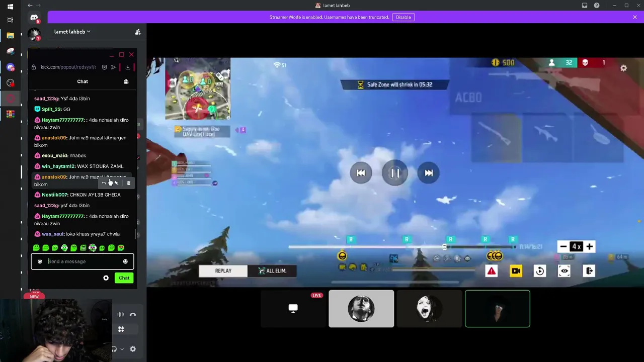The width and height of the screenshot is (644, 362).
Task: Open the Discord home direct messages icon
Action: pyautogui.click(x=34, y=18)
